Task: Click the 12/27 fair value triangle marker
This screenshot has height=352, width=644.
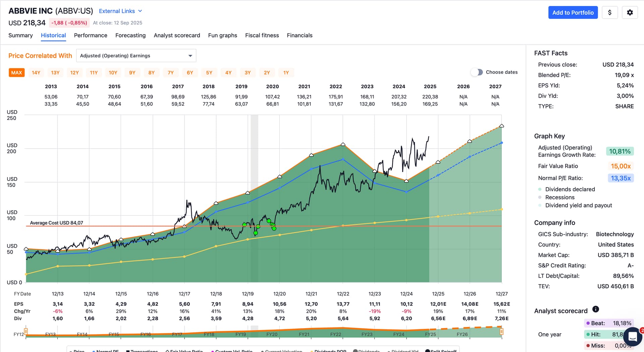Action: pyautogui.click(x=501, y=126)
